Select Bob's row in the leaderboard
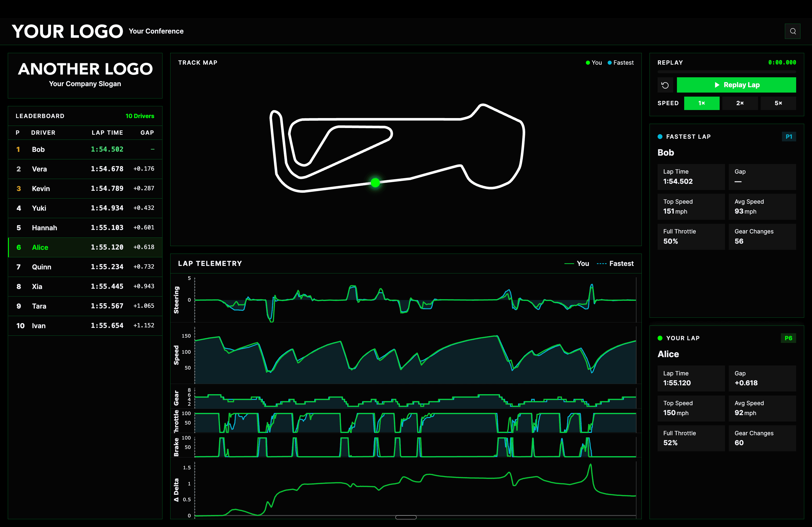The width and height of the screenshot is (812, 527). point(85,149)
